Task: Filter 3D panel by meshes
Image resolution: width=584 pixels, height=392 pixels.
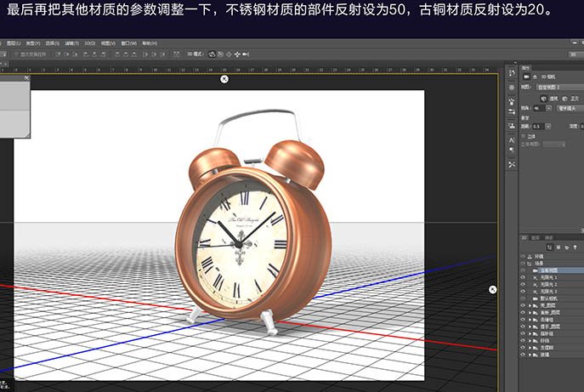Action: [558, 247]
